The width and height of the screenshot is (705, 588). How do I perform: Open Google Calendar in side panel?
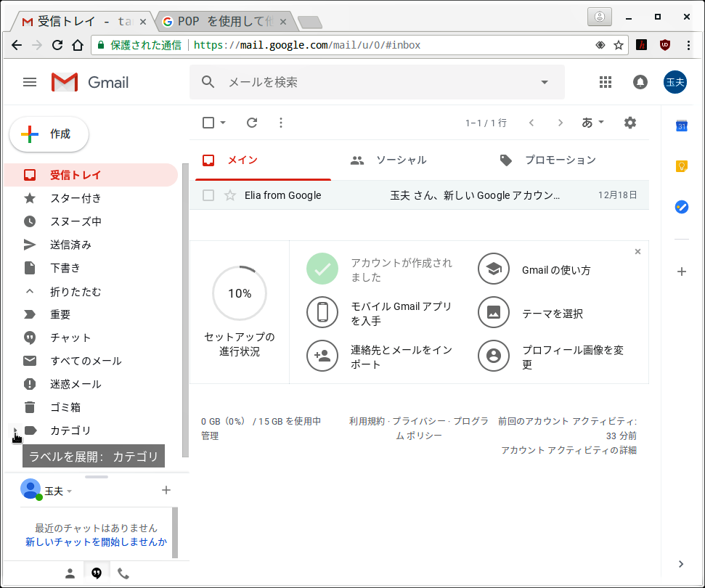click(681, 126)
